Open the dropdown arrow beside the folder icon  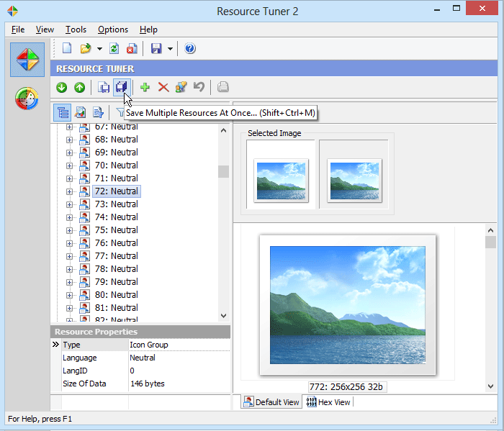coord(99,49)
